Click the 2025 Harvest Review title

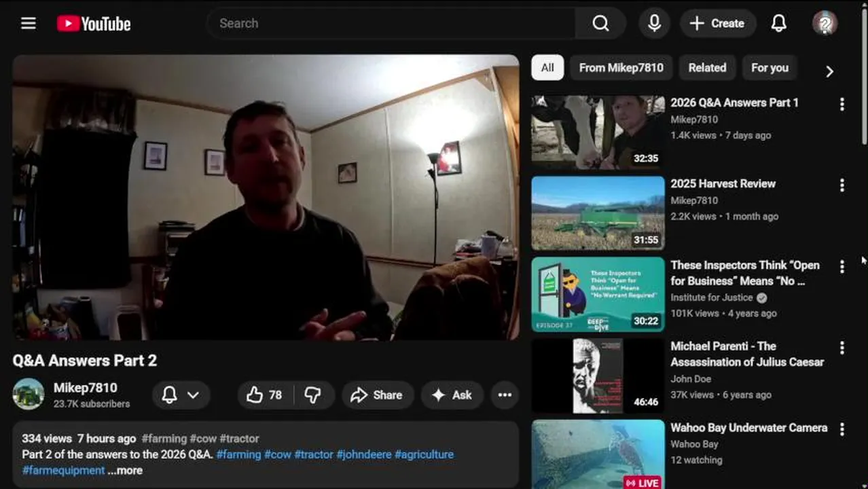(723, 184)
